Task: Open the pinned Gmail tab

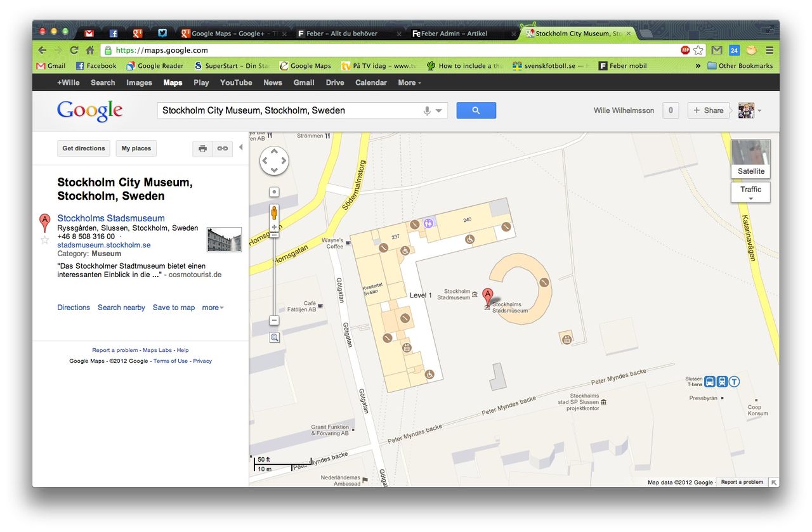Action: click(x=89, y=34)
